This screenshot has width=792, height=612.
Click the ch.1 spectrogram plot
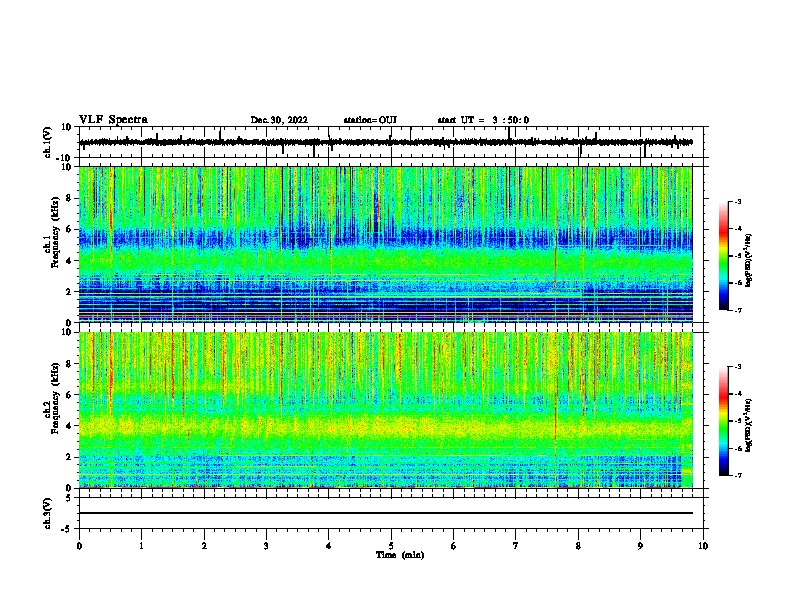(386, 244)
